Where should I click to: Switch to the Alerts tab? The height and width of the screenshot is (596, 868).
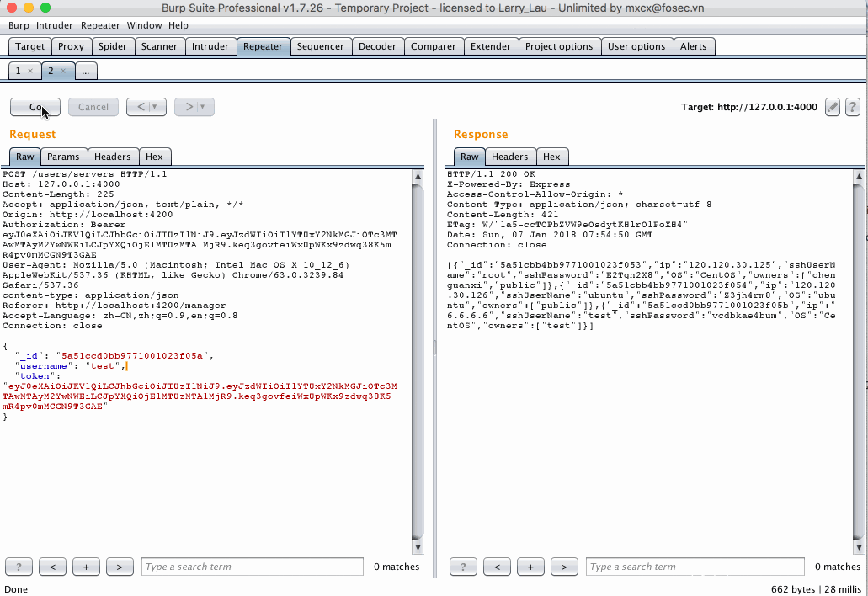[694, 46]
